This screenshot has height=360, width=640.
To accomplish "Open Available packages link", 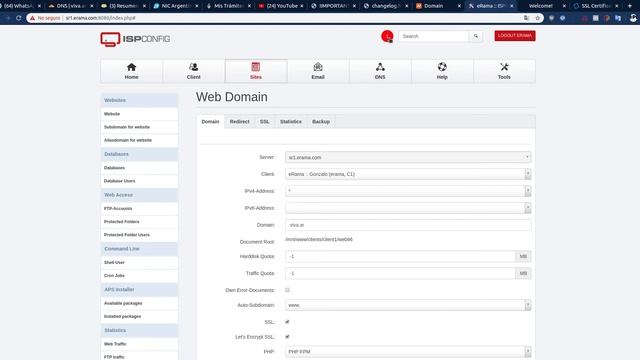I will (139, 303).
